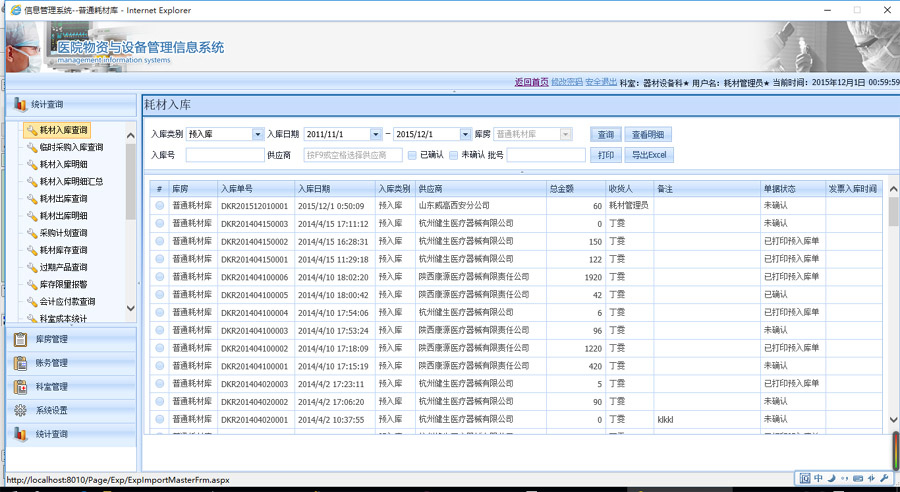Click the bottom 统计查询 chart icon
Image resolution: width=900 pixels, height=492 pixels.
click(x=20, y=434)
